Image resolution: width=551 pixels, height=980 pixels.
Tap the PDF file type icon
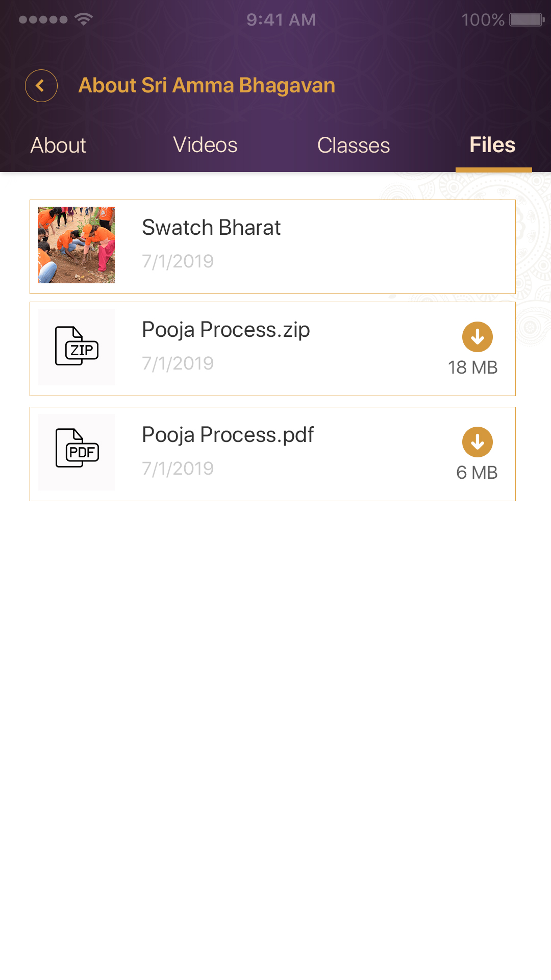[77, 449]
